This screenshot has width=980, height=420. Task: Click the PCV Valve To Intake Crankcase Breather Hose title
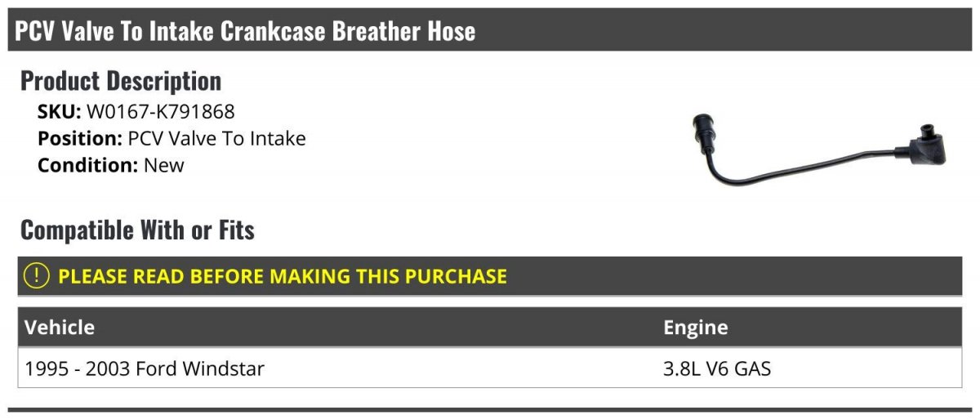point(245,31)
